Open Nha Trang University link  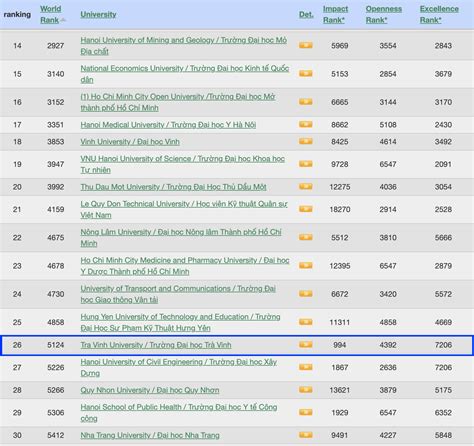tap(150, 435)
